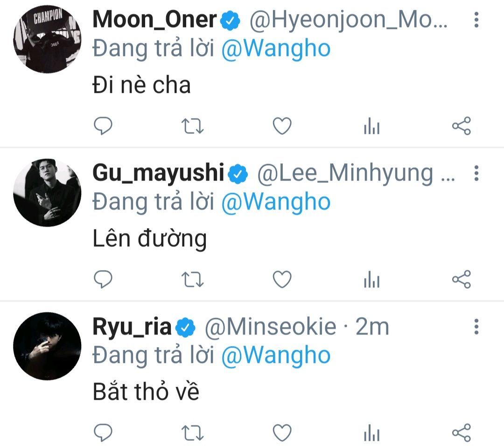The height and width of the screenshot is (446, 504).
Task: Reply to Moon_Oner's tweet
Action: click(103, 125)
